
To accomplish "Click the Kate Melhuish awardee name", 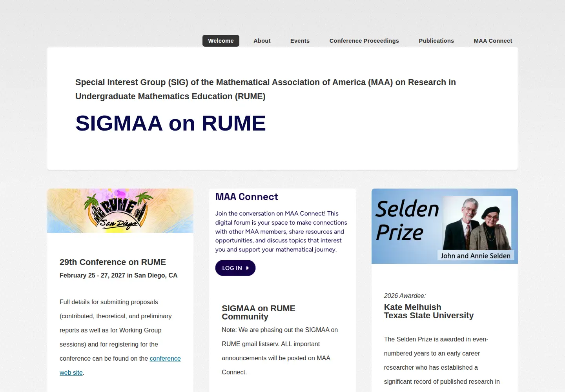I will [413, 307].
